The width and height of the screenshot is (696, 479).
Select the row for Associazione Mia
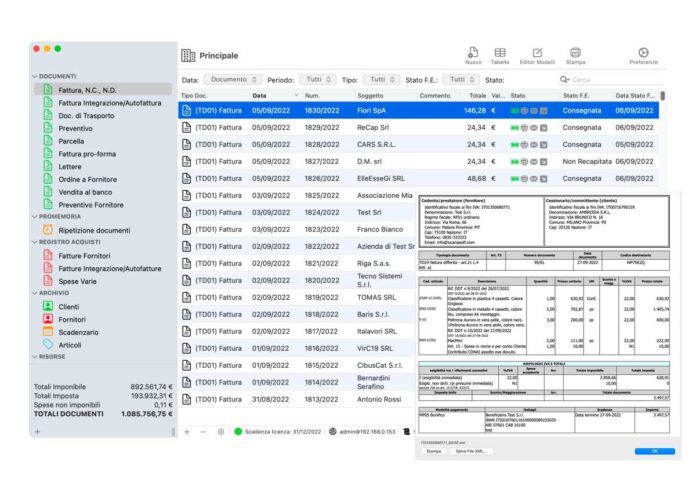(x=297, y=195)
